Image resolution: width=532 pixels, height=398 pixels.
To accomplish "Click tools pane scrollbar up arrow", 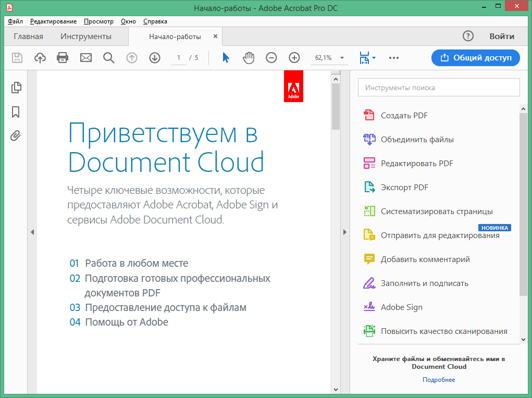I will (x=523, y=109).
